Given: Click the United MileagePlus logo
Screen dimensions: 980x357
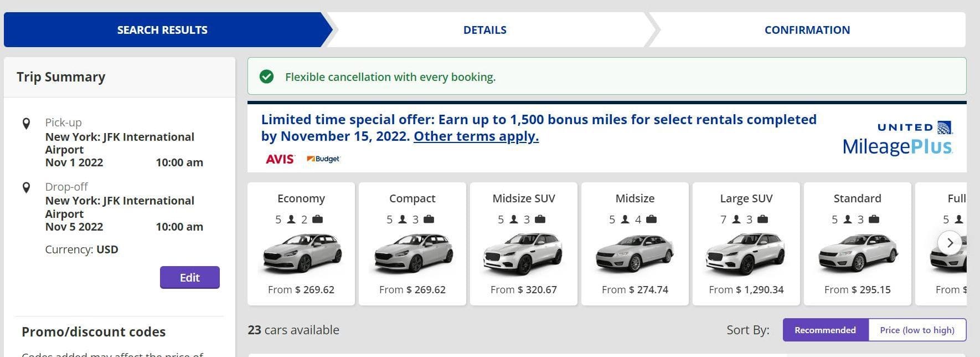Looking at the screenshot, I should 897,137.
